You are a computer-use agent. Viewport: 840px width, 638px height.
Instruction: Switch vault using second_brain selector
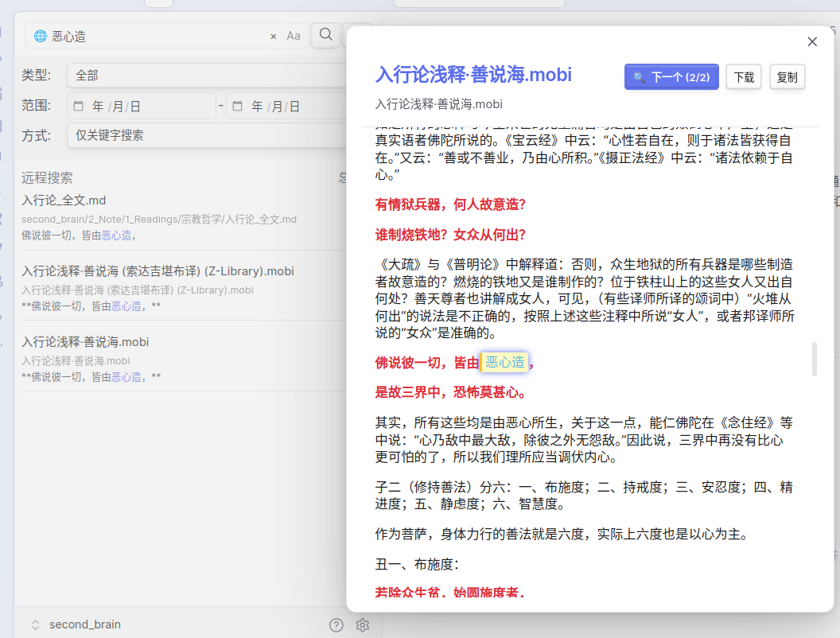(x=76, y=624)
